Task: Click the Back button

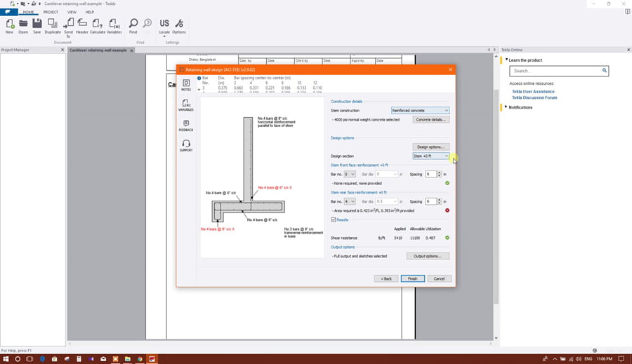Action: [386, 278]
